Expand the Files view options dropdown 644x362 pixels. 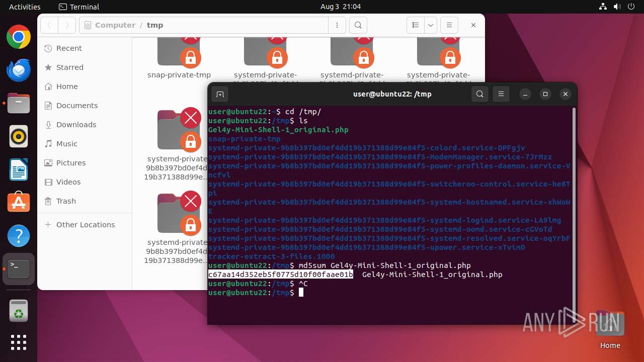click(430, 25)
